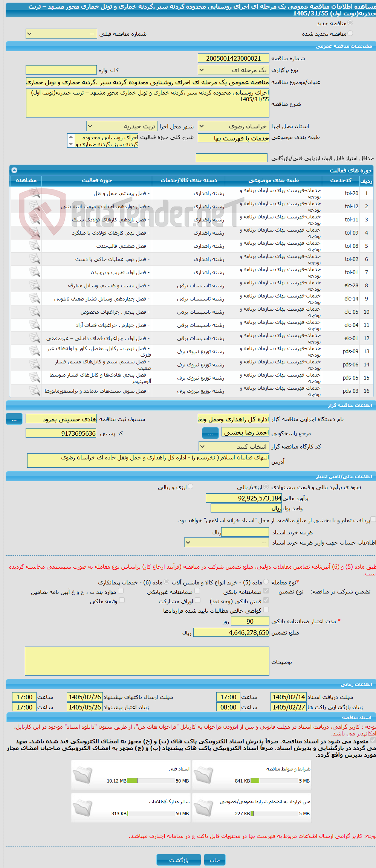
Task: Open view icon for row elc-05
Action: (35, 312)
